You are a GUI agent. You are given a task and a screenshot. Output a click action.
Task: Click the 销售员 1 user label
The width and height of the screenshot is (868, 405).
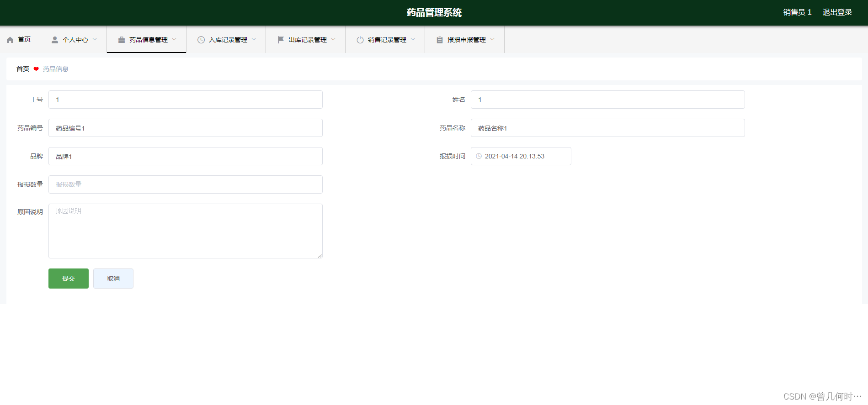click(x=798, y=12)
